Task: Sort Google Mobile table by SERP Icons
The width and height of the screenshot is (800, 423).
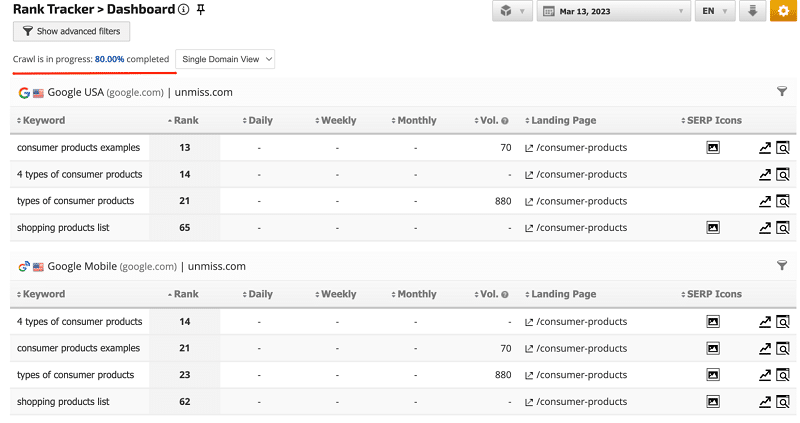Action: 711,294
